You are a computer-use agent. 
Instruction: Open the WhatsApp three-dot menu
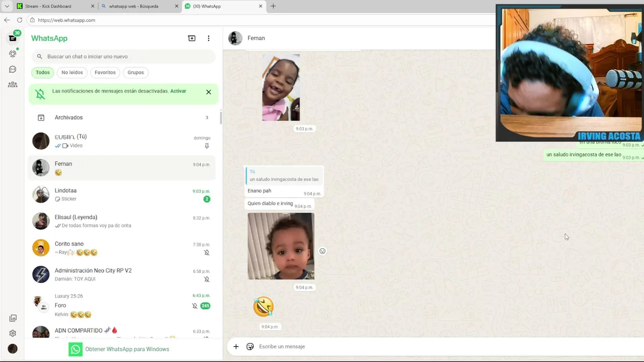click(x=208, y=38)
